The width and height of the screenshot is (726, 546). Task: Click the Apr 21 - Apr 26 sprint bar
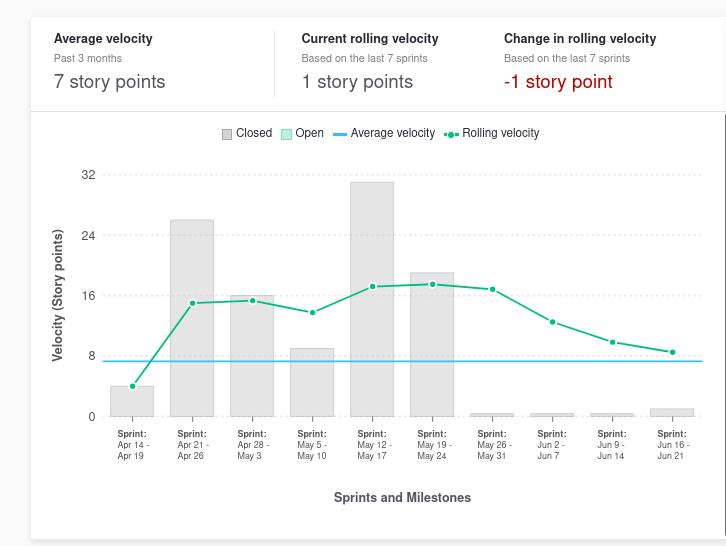point(192,318)
